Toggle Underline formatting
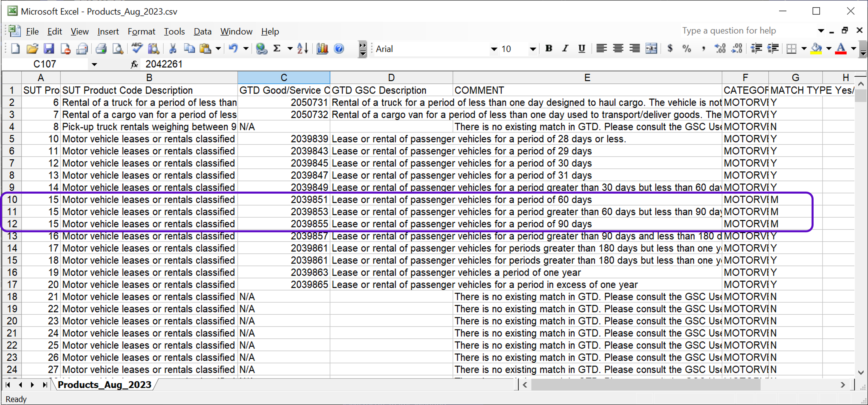868x405 pixels. [582, 49]
